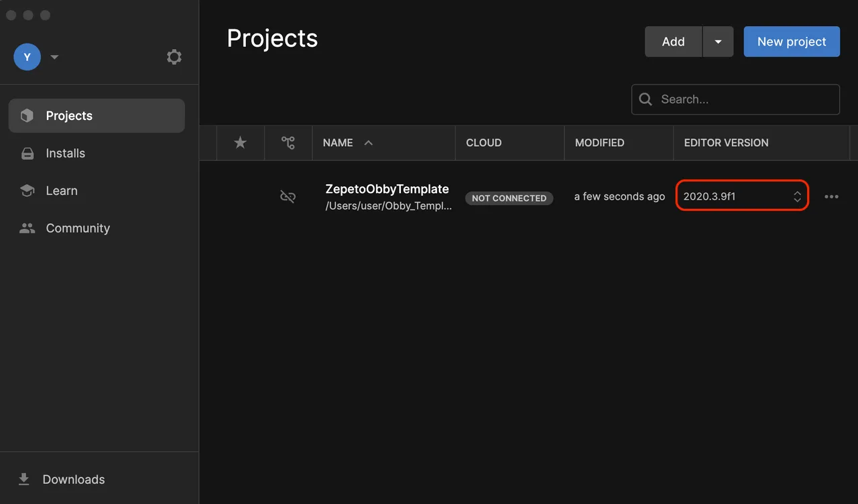This screenshot has width=858, height=504.
Task: Select the CLOUD column header
Action: point(484,143)
